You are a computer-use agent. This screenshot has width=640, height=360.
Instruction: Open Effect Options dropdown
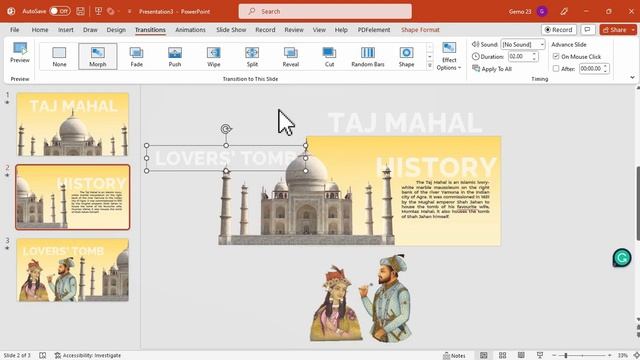coord(449,56)
